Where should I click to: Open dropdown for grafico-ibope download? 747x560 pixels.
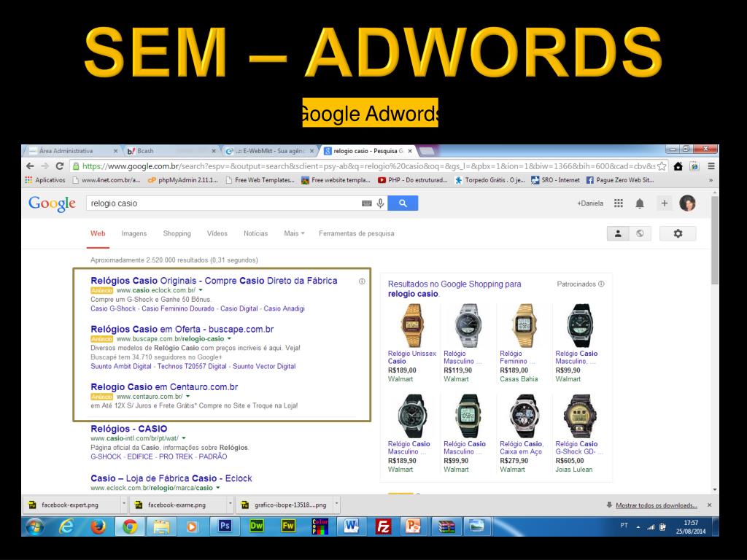336,505
